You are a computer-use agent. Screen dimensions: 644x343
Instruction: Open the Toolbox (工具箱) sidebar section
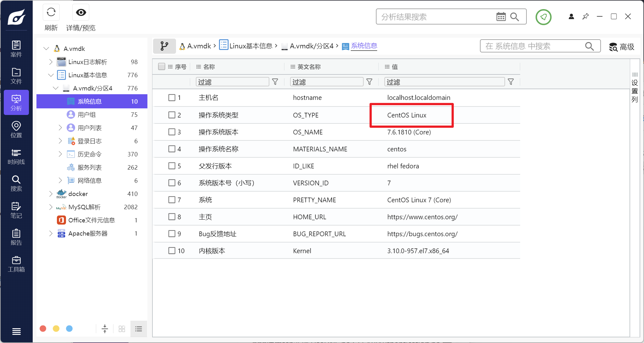coord(16,264)
